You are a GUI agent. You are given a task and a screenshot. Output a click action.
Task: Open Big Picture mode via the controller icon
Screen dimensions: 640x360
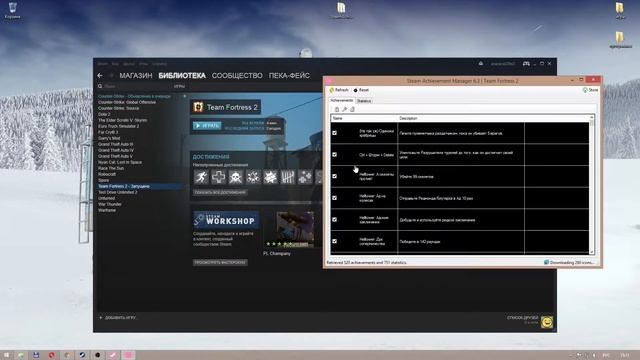[527, 64]
